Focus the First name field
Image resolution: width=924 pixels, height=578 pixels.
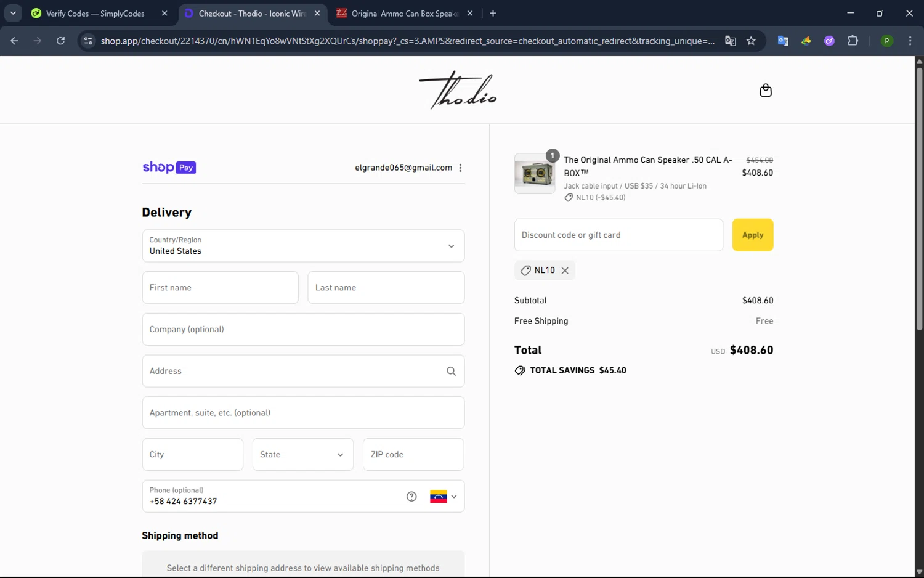[x=220, y=288]
